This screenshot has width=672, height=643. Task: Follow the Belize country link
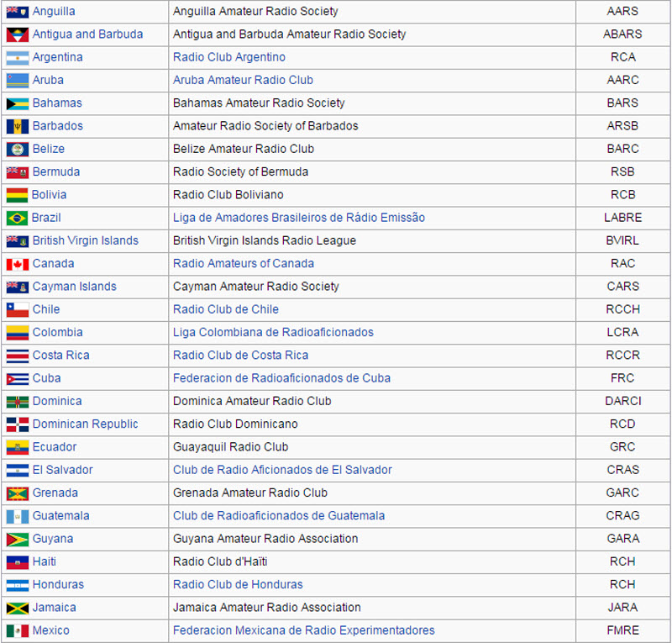pyautogui.click(x=49, y=149)
